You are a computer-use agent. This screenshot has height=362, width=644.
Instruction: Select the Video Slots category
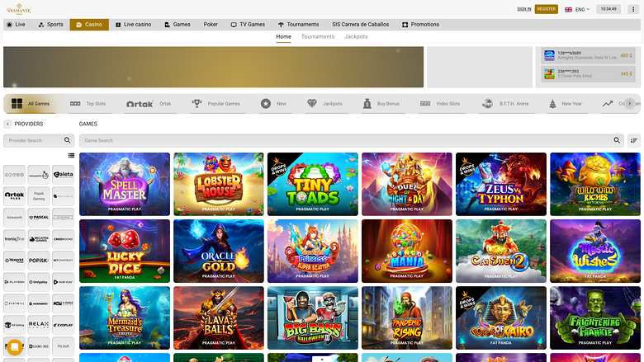coord(440,104)
